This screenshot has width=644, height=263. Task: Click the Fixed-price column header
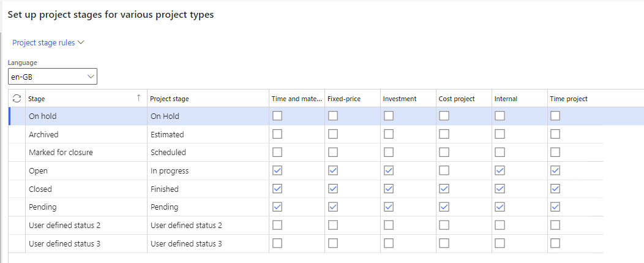[x=353, y=99]
